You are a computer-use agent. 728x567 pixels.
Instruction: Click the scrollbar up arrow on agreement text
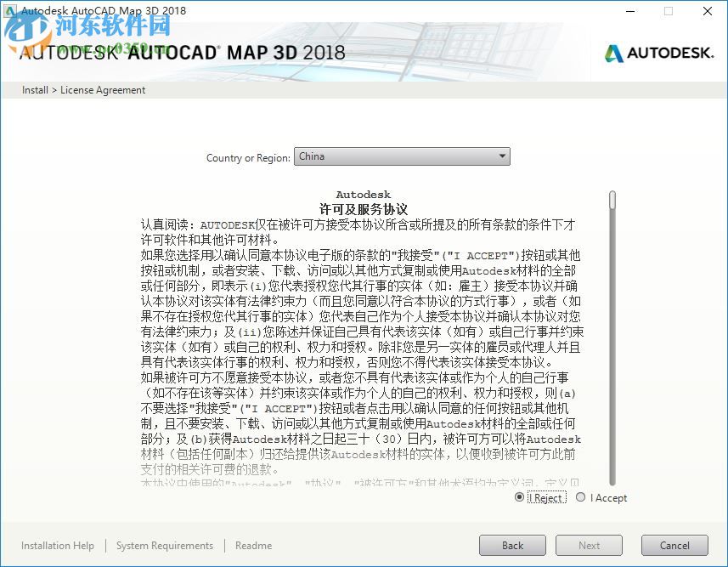coord(611,192)
